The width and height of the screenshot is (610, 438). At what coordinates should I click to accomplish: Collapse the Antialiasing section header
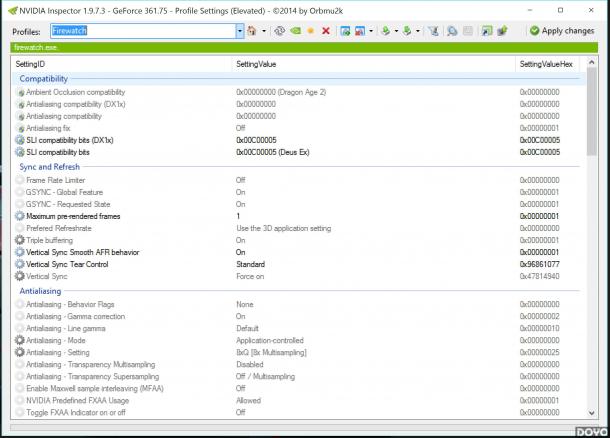pyautogui.click(x=40, y=291)
